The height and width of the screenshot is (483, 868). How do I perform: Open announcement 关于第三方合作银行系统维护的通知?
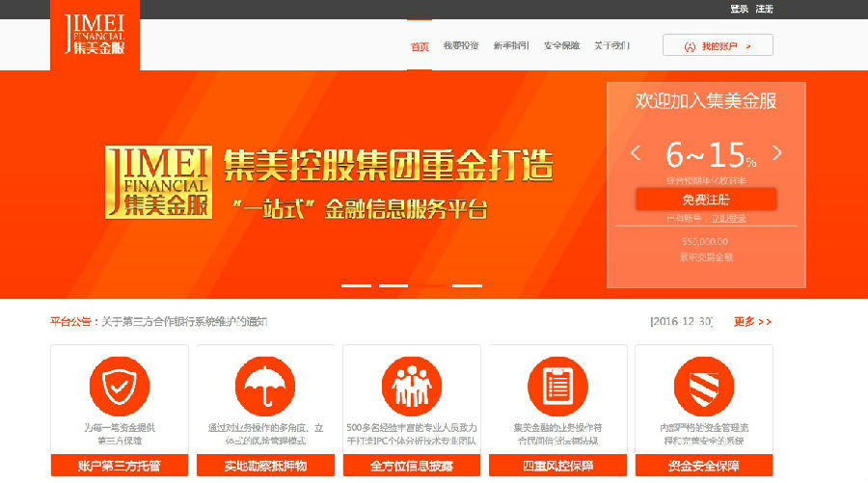click(x=184, y=321)
